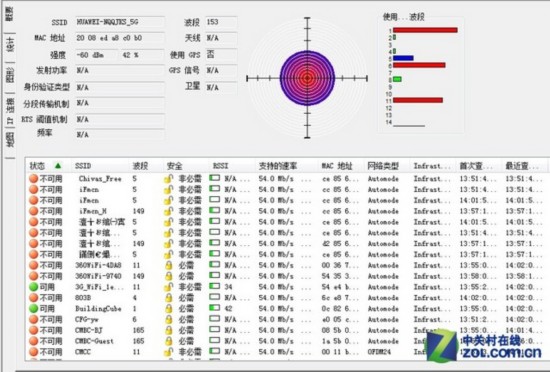The width and height of the screenshot is (550, 372).
Task: Click the orange unavailable icon for Chivas_Free
Action: tap(33, 178)
